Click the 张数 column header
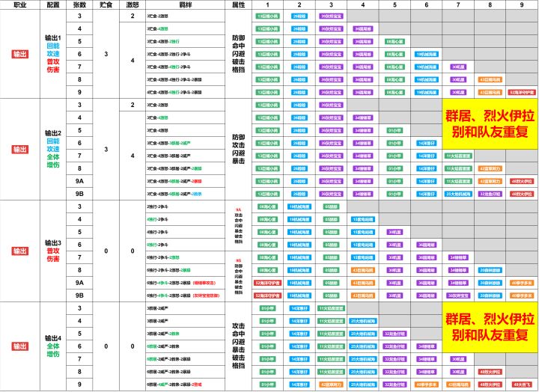 click(79, 4)
